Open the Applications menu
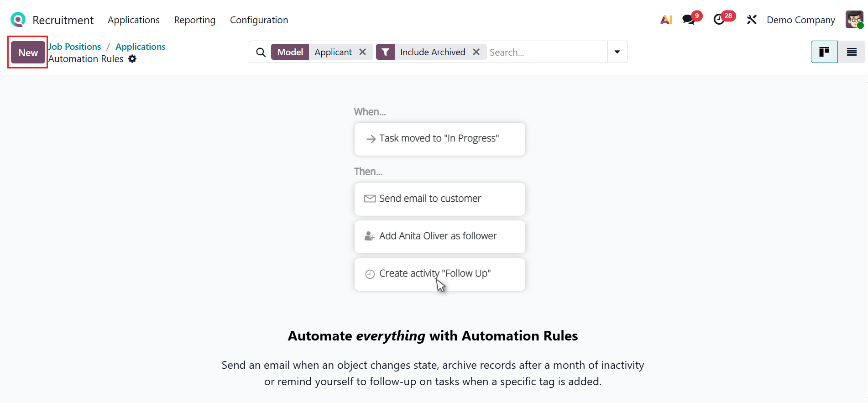This screenshot has width=868, height=403. pos(134,20)
